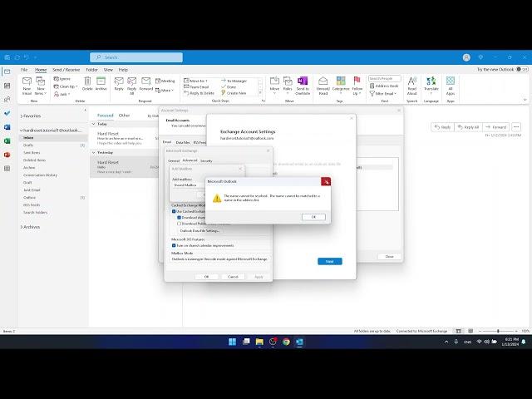Open the Excel app icon in sidebar

[x=7, y=140]
